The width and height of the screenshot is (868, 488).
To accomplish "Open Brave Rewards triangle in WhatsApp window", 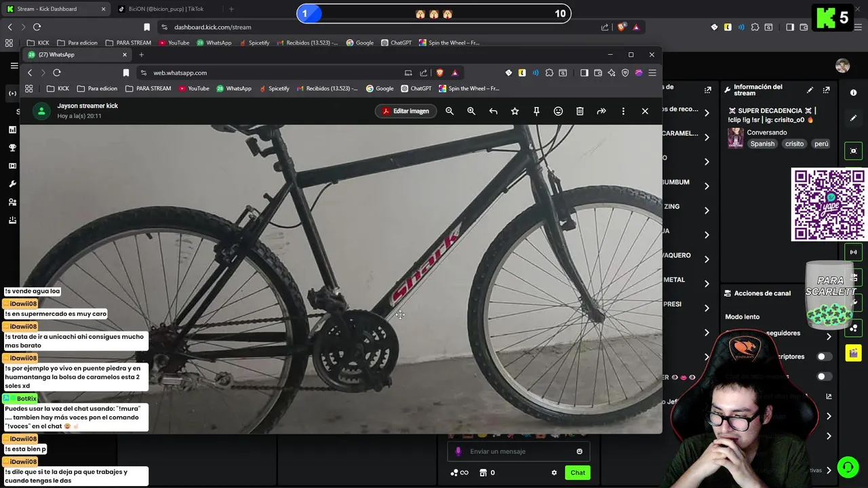I will 455,73.
